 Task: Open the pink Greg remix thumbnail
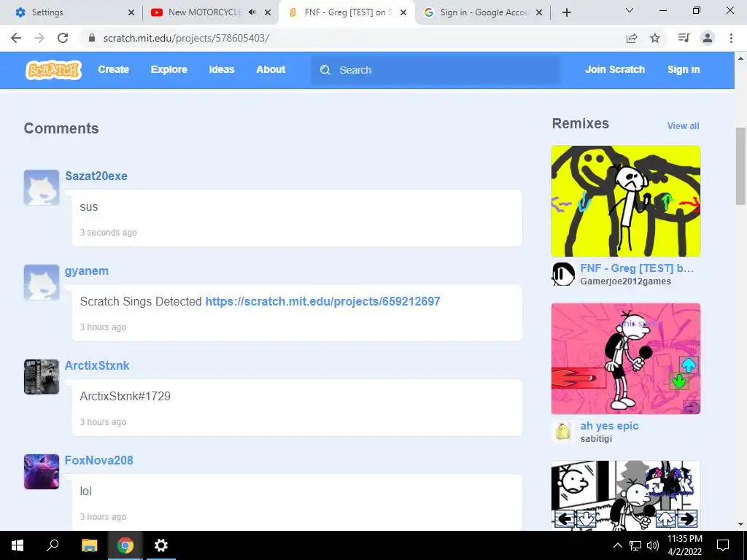(x=626, y=359)
